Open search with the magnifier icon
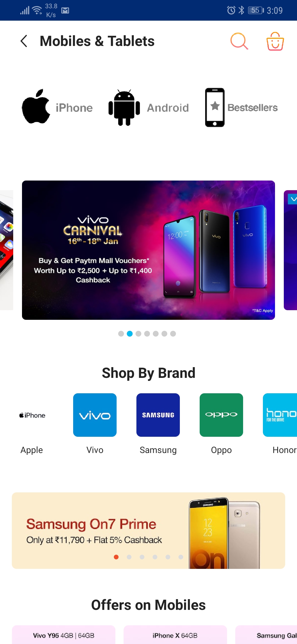Image resolution: width=297 pixels, height=644 pixels. (239, 41)
